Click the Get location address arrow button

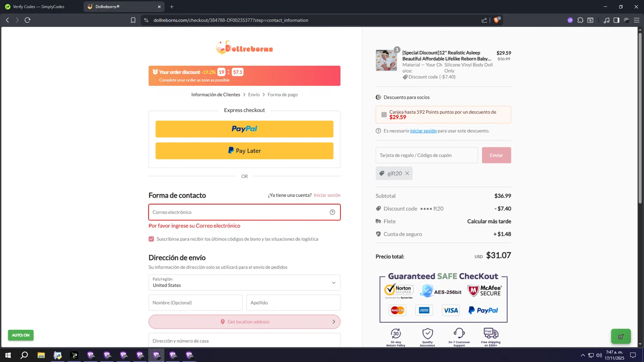[x=244, y=322]
